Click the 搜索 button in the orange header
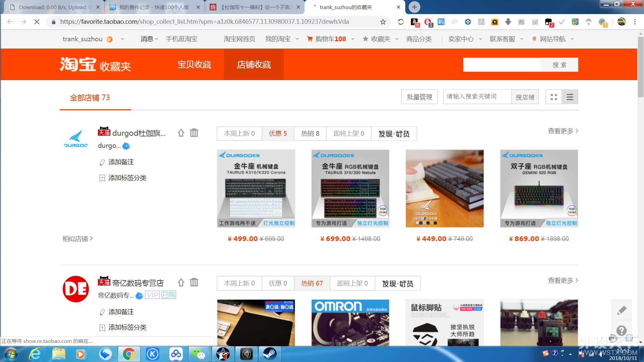This screenshot has width=644, height=362. (x=559, y=65)
